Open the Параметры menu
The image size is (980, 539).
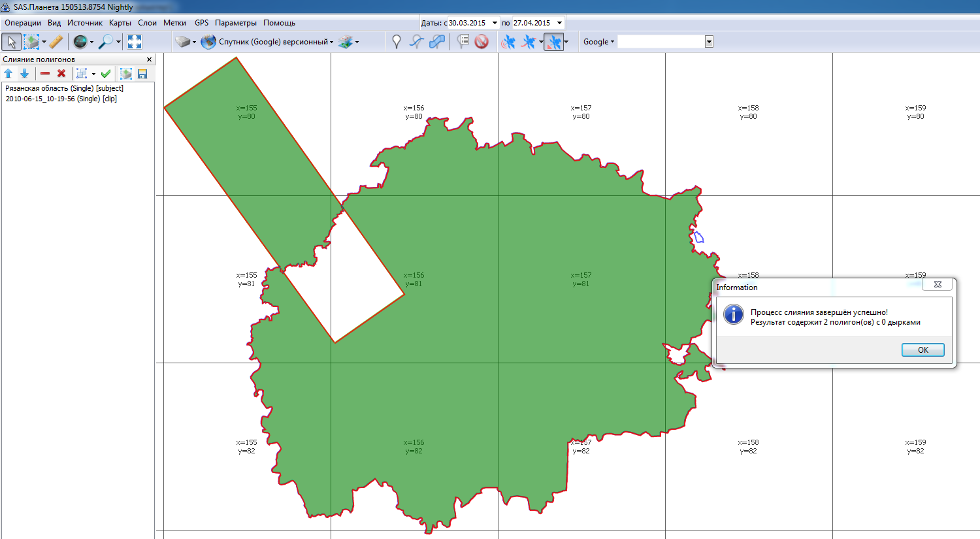coord(236,23)
